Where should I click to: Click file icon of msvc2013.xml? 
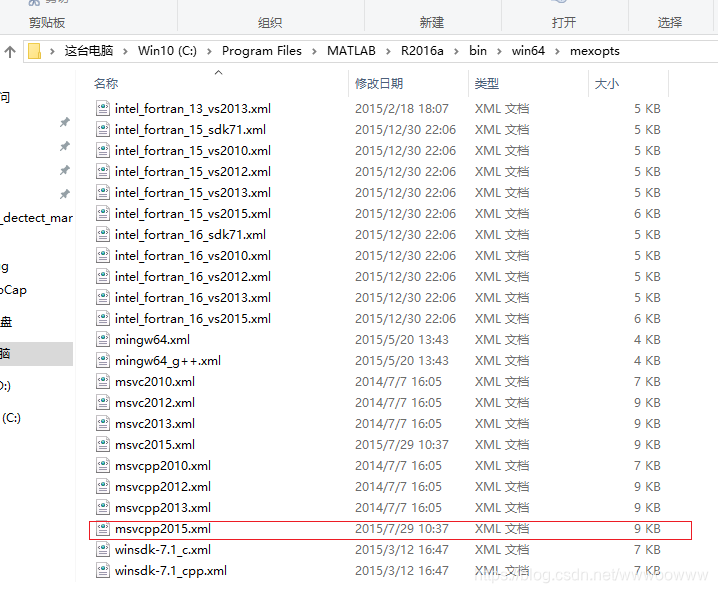(x=103, y=424)
